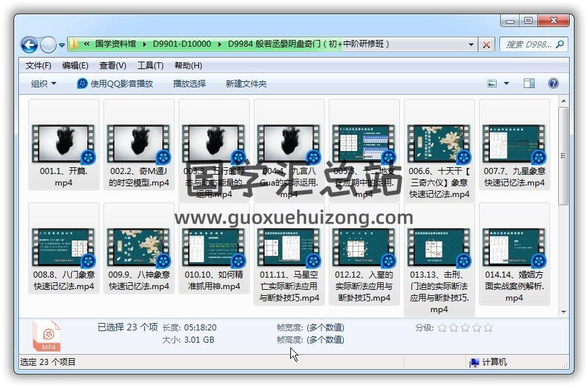Close the Explorer window
Screen dimensions: 588x388
(553, 20)
